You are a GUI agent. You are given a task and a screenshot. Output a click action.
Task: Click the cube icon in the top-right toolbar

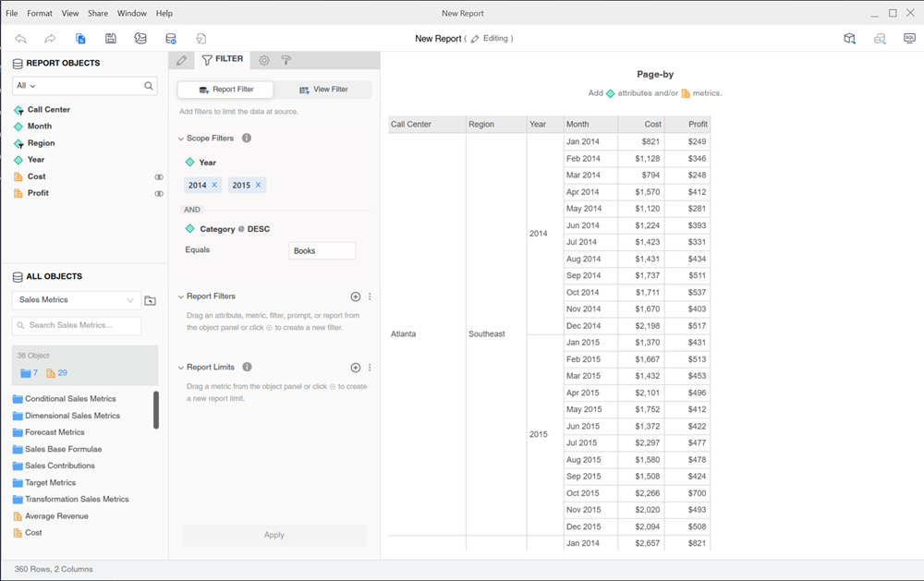(849, 39)
